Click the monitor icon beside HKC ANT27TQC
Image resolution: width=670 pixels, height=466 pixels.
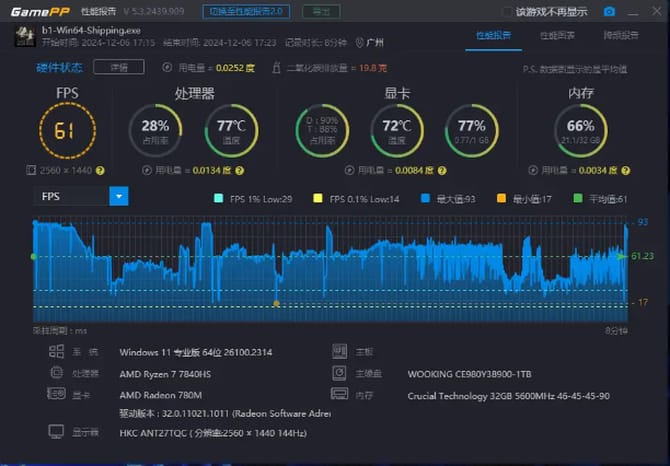click(56, 432)
